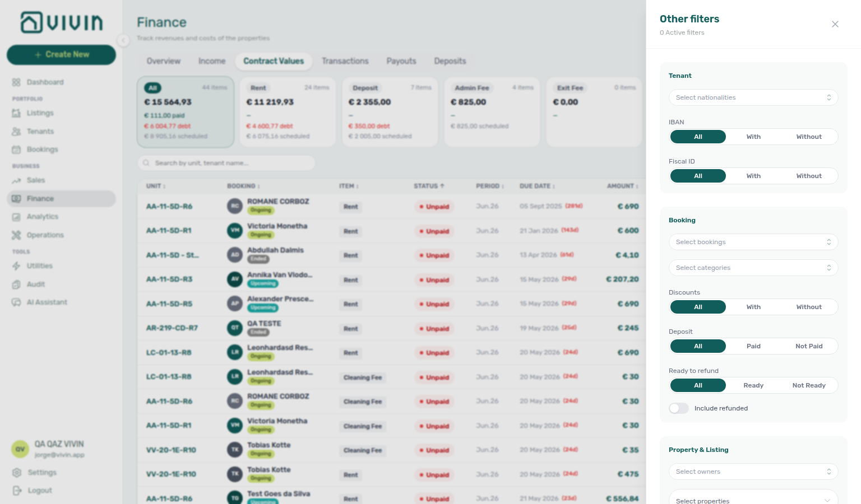This screenshot has width=861, height=504.
Task: Switch to the Contract Values tab
Action: pos(274,61)
